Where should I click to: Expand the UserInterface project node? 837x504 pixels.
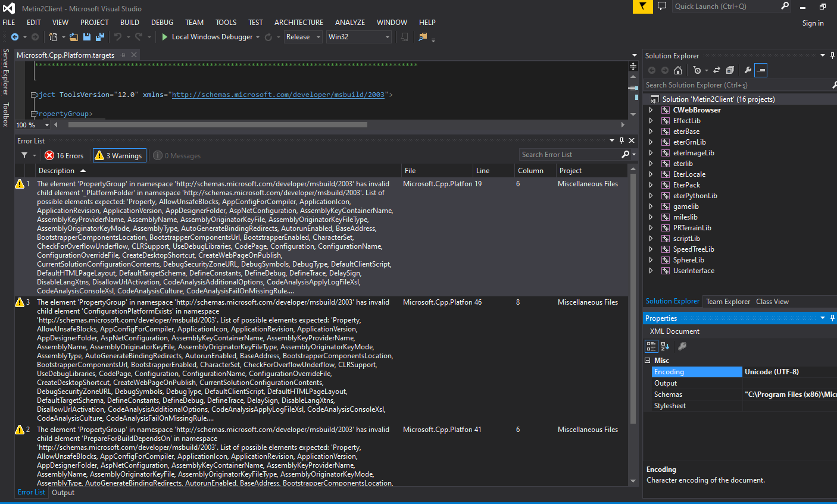coord(651,271)
